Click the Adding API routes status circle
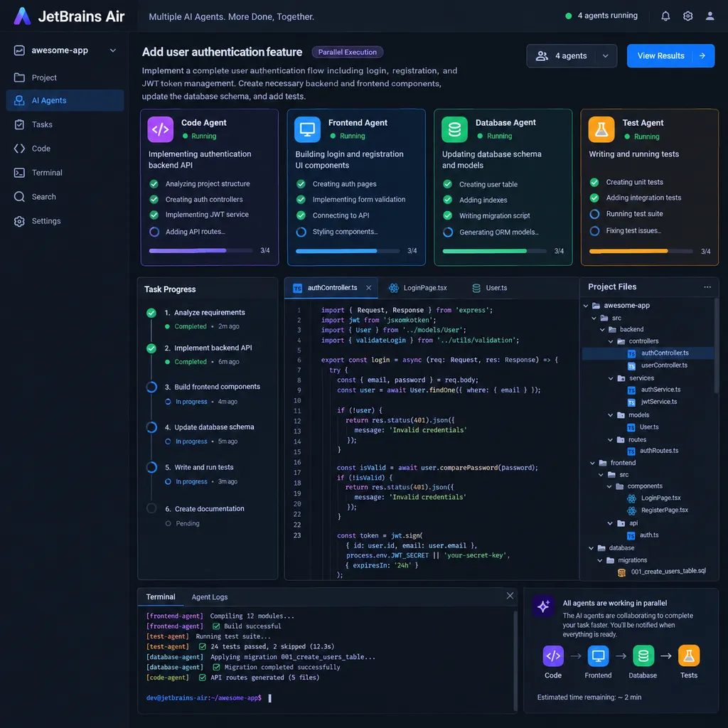 click(x=154, y=232)
